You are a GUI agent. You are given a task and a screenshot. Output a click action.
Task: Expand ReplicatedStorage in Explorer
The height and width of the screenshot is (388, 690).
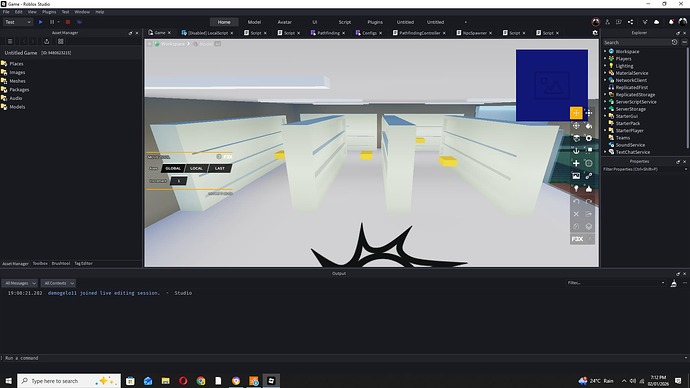(x=605, y=95)
